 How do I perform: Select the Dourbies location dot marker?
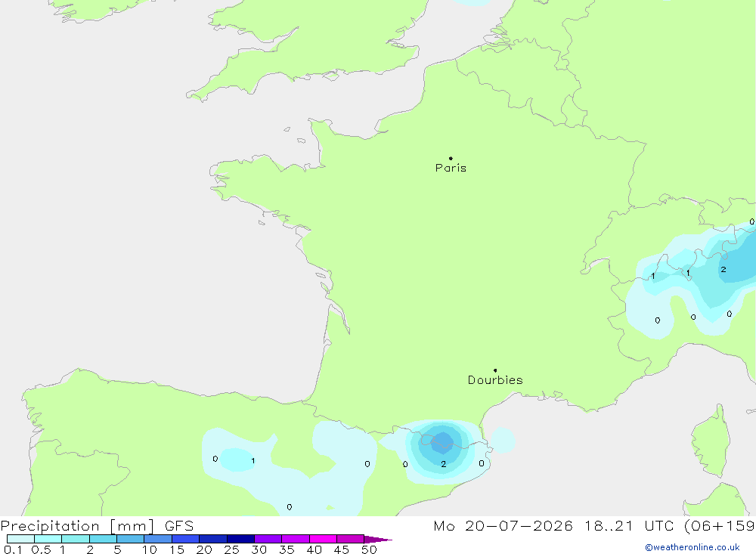click(x=495, y=370)
